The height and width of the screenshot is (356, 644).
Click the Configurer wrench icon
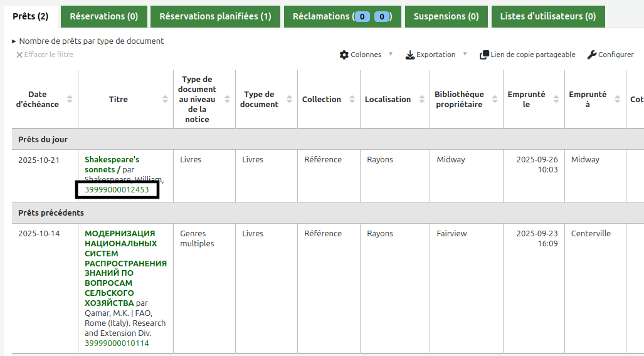coord(591,55)
